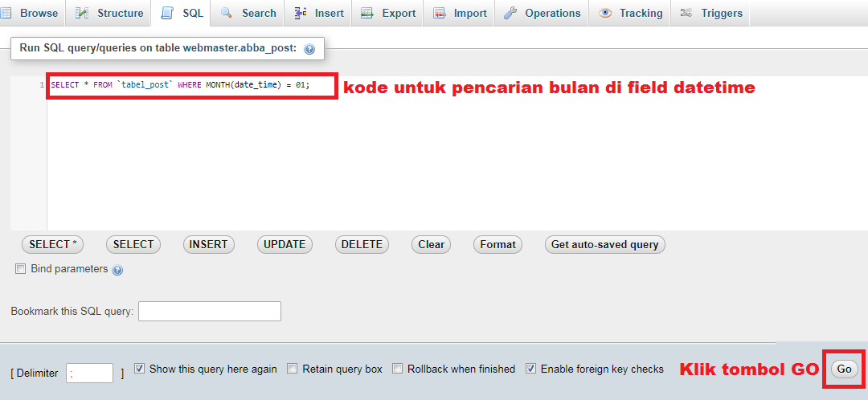Viewport: 868px width, 400px height.
Task: Click the Bind parameters help icon
Action: 117,270
